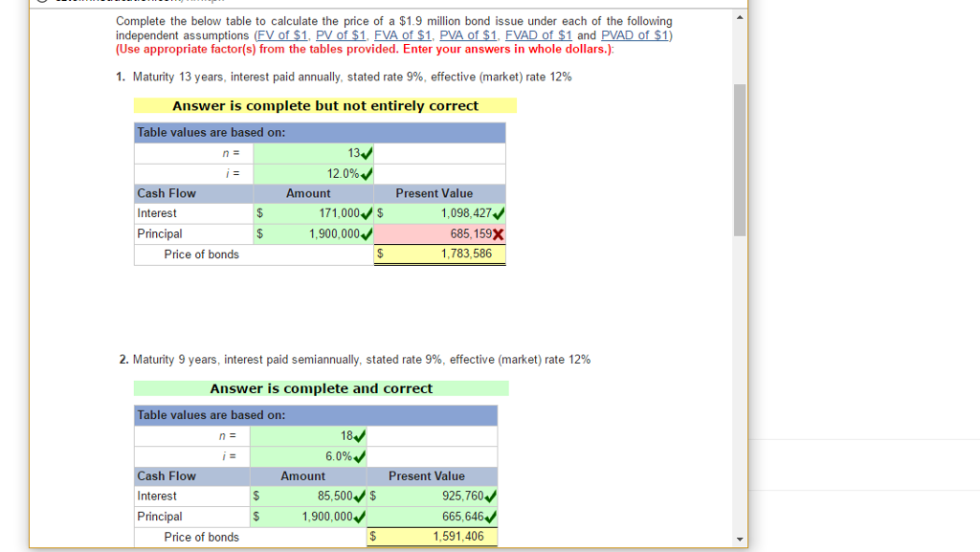Click the checkmark beside i = 6.0%
The height and width of the screenshot is (552, 980).
pyautogui.click(x=359, y=456)
